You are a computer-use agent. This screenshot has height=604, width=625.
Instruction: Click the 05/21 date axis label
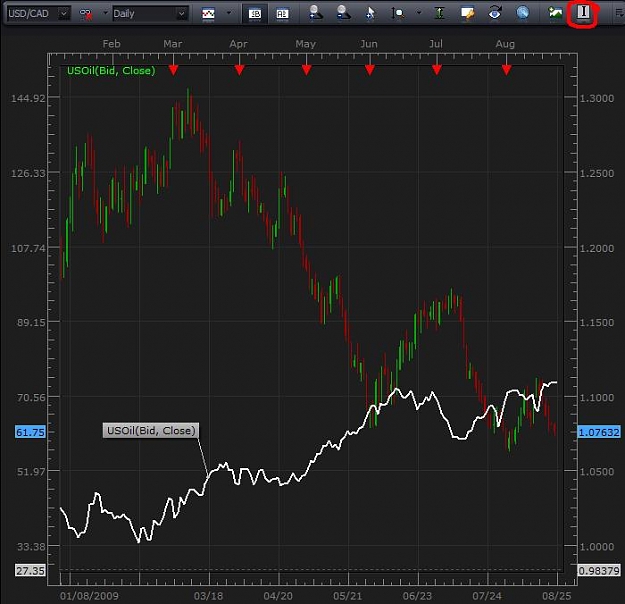[348, 596]
